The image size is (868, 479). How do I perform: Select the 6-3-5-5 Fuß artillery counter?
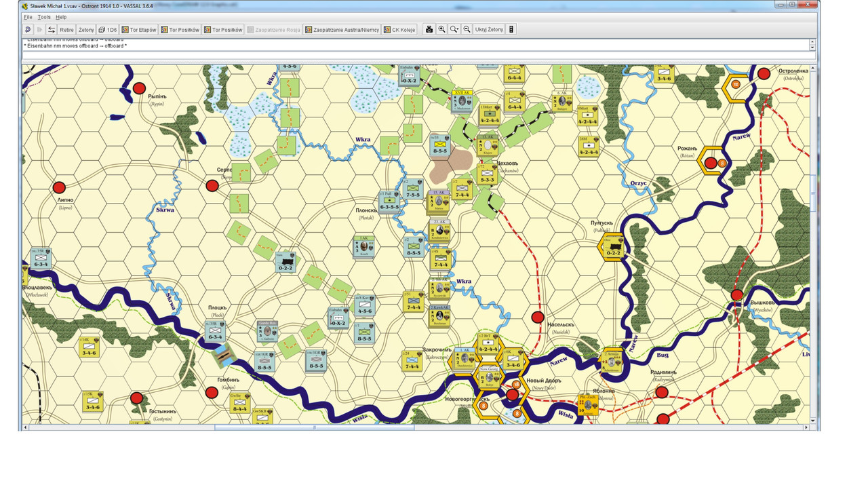(x=389, y=202)
